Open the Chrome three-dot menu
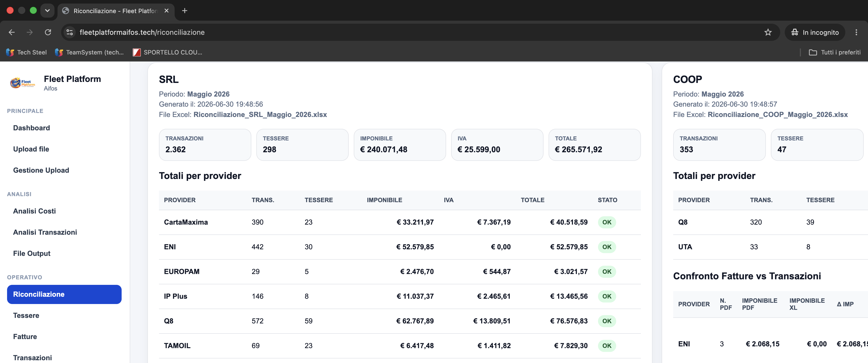 click(856, 32)
